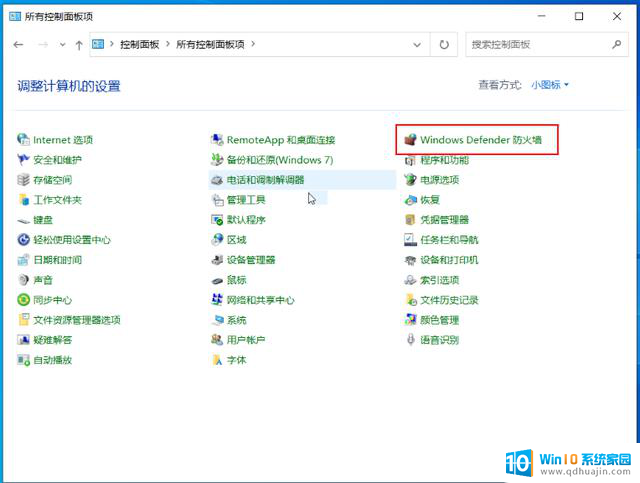Open the 字体 fonts icon
Image resolution: width=640 pixels, height=483 pixels.
(217, 360)
